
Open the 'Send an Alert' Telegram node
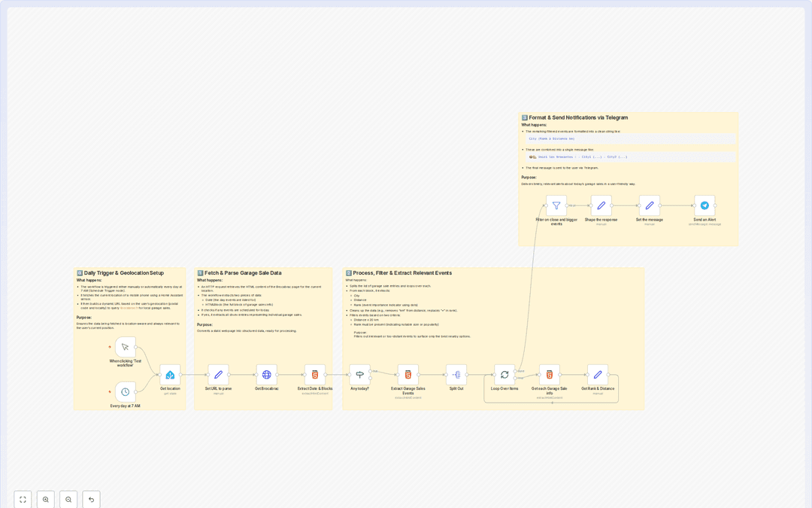click(704, 205)
